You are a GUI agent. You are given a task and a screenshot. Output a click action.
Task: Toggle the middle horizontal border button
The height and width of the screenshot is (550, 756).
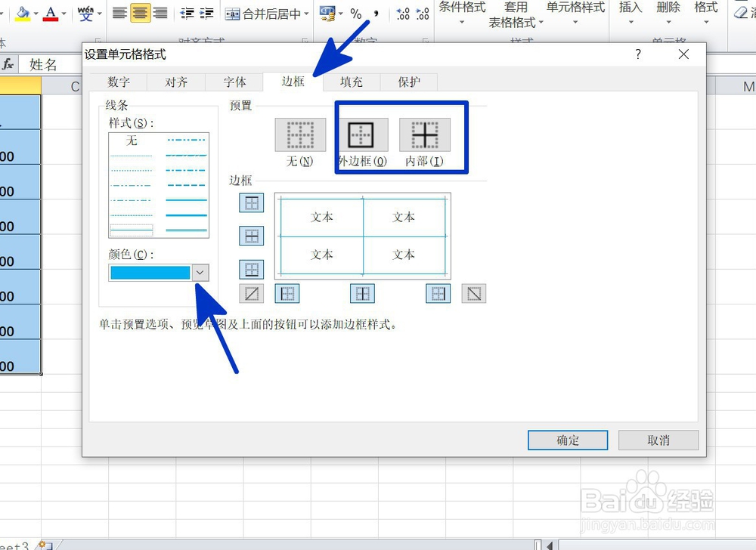(x=251, y=236)
